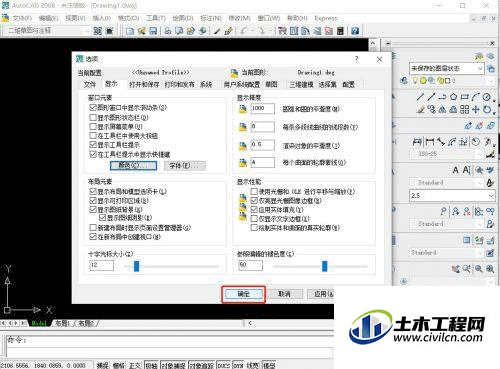Click the Redo arrow toolbar icon

coord(261,31)
